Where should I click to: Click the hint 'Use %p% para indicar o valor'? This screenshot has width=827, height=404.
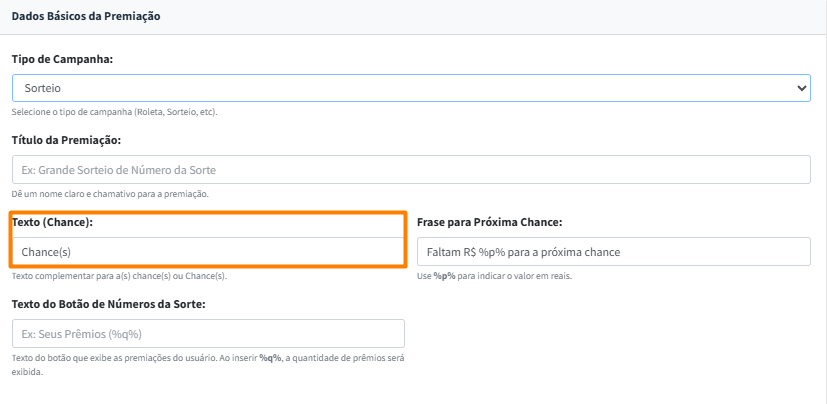[x=495, y=276]
